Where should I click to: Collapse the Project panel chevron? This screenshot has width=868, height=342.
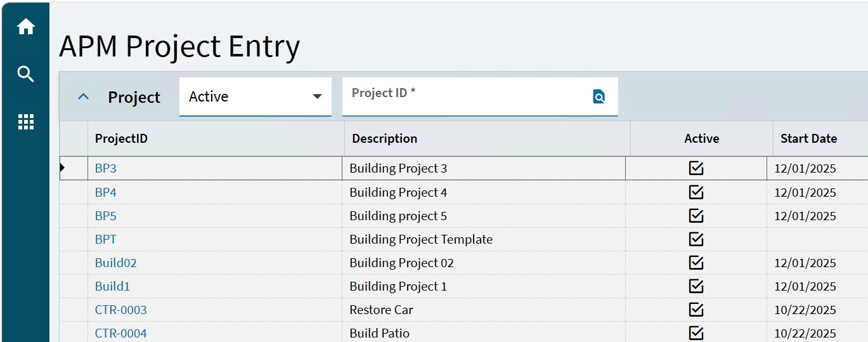click(83, 97)
